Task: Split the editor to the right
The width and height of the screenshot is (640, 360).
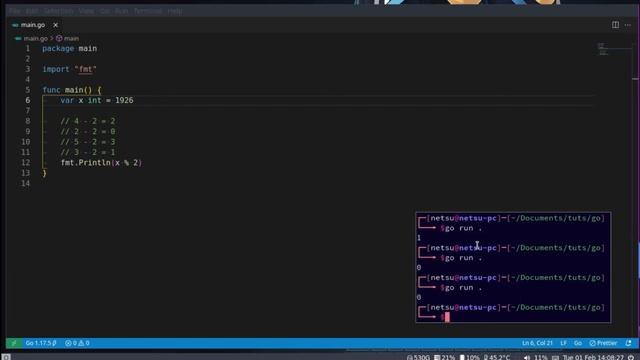Action: pyautogui.click(x=615, y=25)
